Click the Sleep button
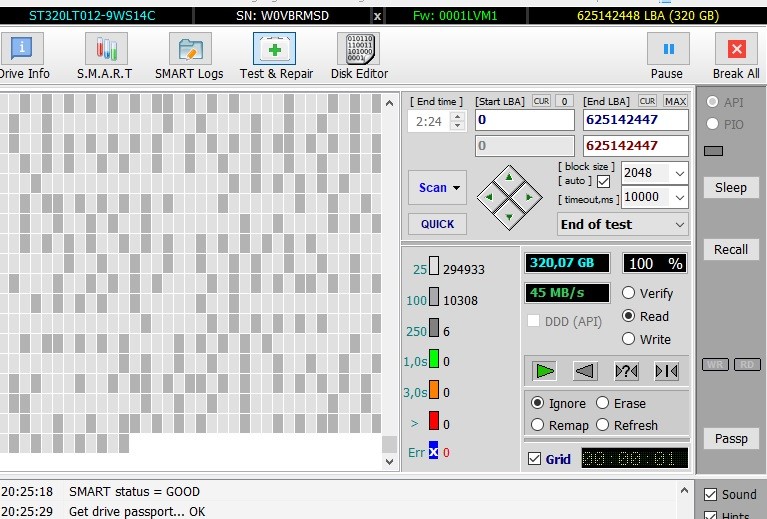This screenshot has height=519, width=767. pyautogui.click(x=731, y=188)
